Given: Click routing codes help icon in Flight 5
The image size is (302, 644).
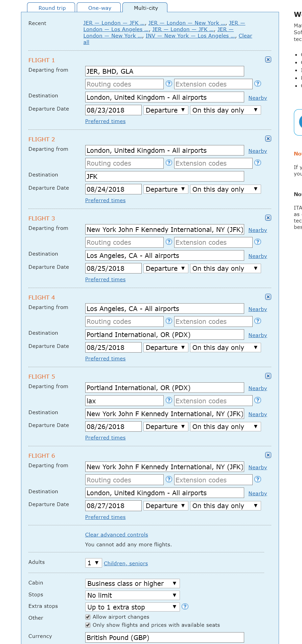Looking at the screenshot, I should click(169, 401).
